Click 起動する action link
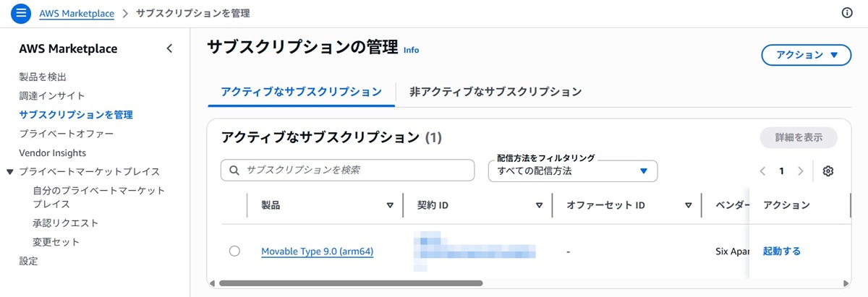 [782, 251]
